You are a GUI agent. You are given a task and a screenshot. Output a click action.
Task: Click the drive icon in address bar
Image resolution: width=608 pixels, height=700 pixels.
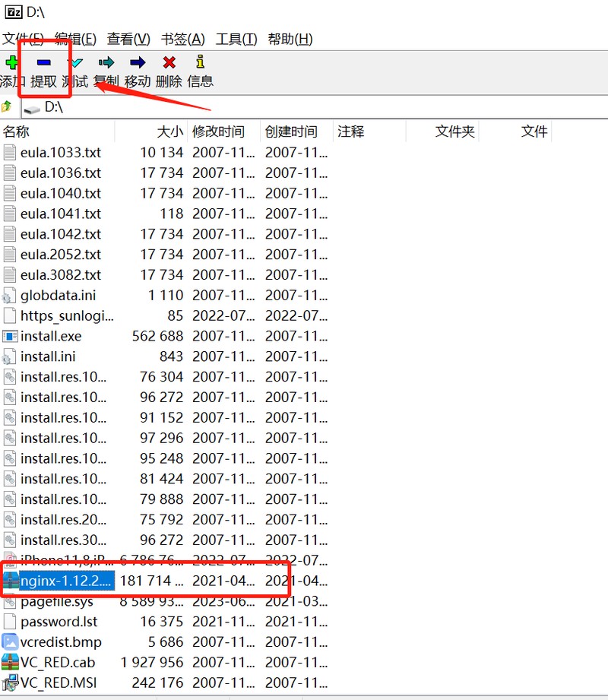[x=32, y=109]
